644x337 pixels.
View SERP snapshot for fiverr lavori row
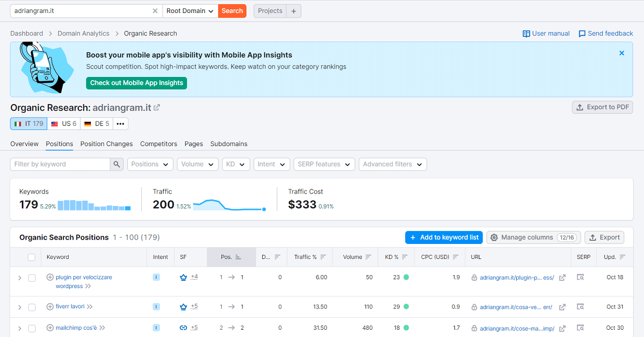pos(581,307)
